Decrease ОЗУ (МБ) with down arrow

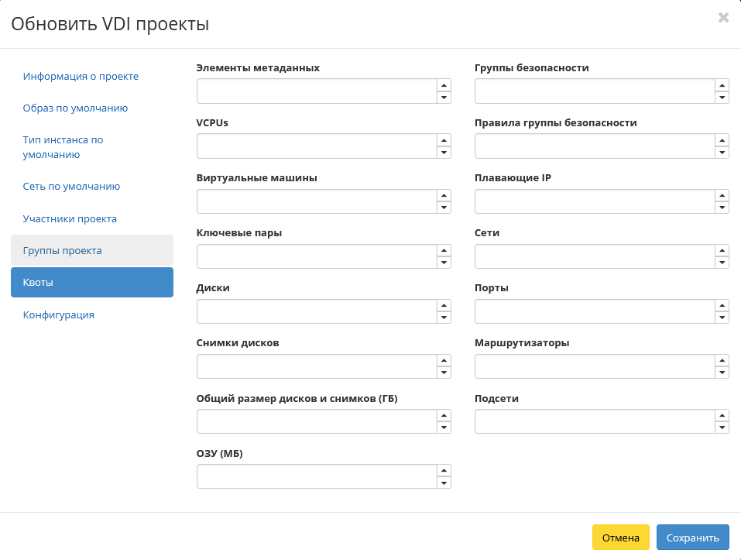pyautogui.click(x=444, y=483)
